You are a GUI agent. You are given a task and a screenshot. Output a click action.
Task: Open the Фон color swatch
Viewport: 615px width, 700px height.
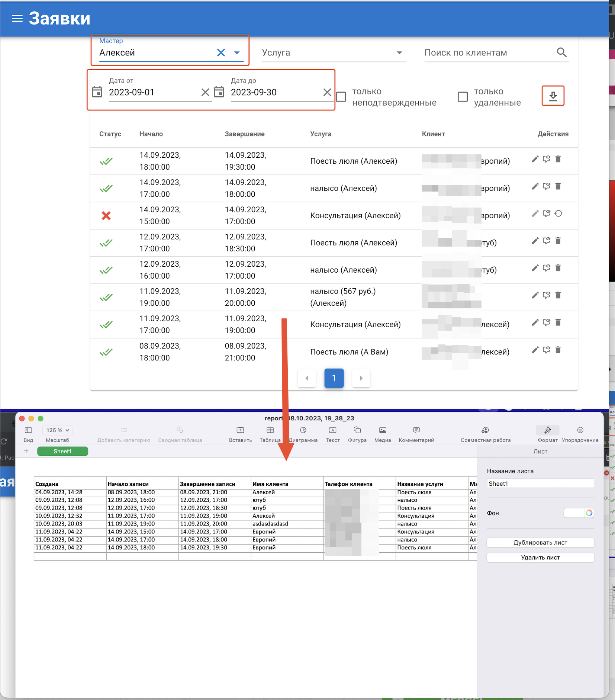coord(574,513)
